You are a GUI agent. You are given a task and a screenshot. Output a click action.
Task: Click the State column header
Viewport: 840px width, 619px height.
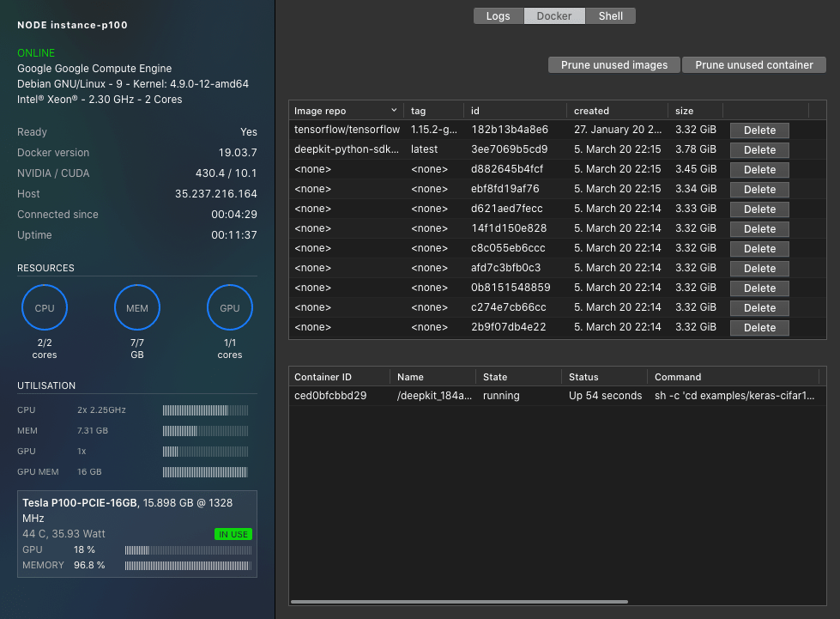coord(518,377)
